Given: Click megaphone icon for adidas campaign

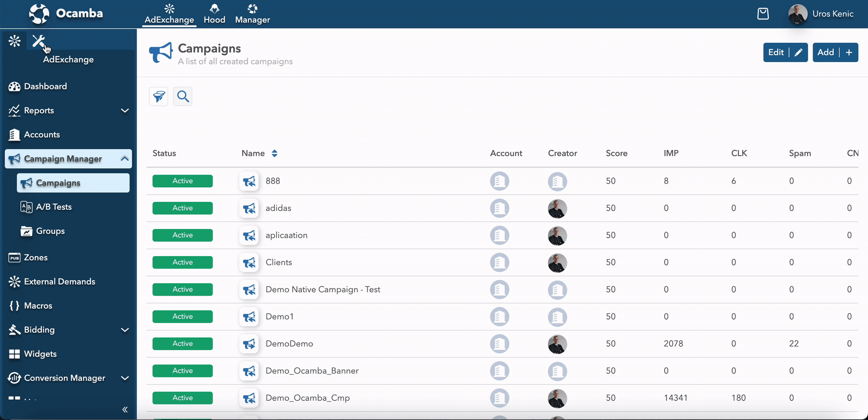Looking at the screenshot, I should (x=249, y=208).
